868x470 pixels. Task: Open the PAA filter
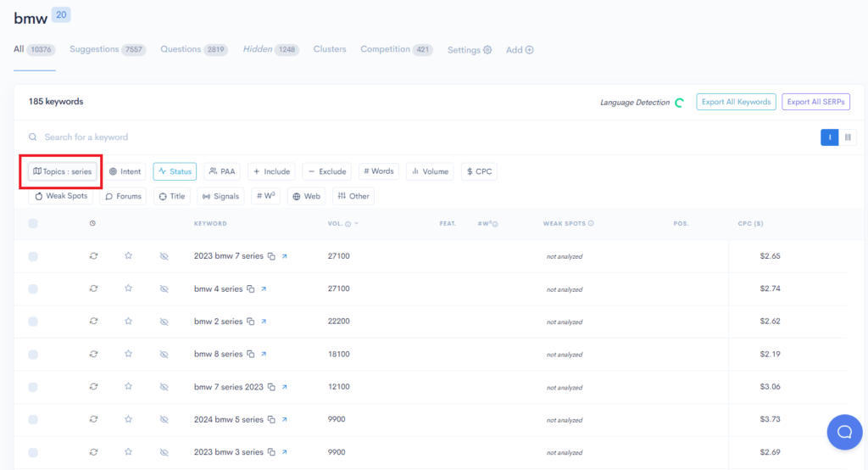[x=223, y=172]
